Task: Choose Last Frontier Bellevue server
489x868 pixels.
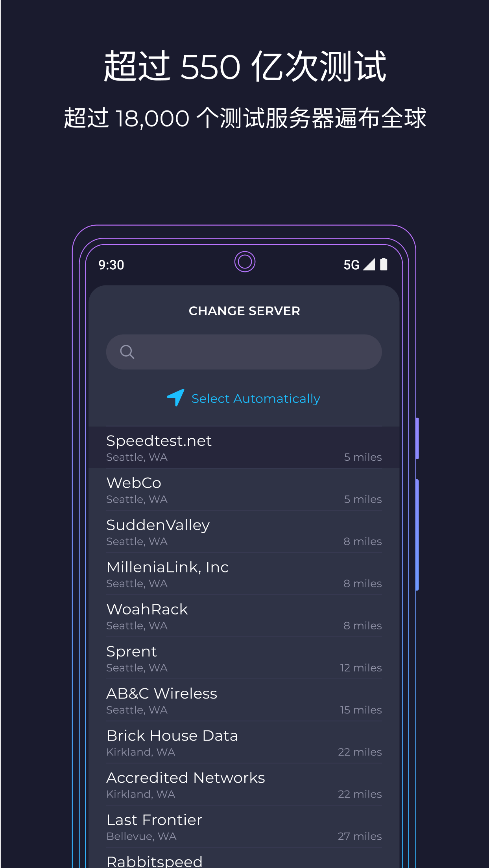Action: tap(244, 826)
